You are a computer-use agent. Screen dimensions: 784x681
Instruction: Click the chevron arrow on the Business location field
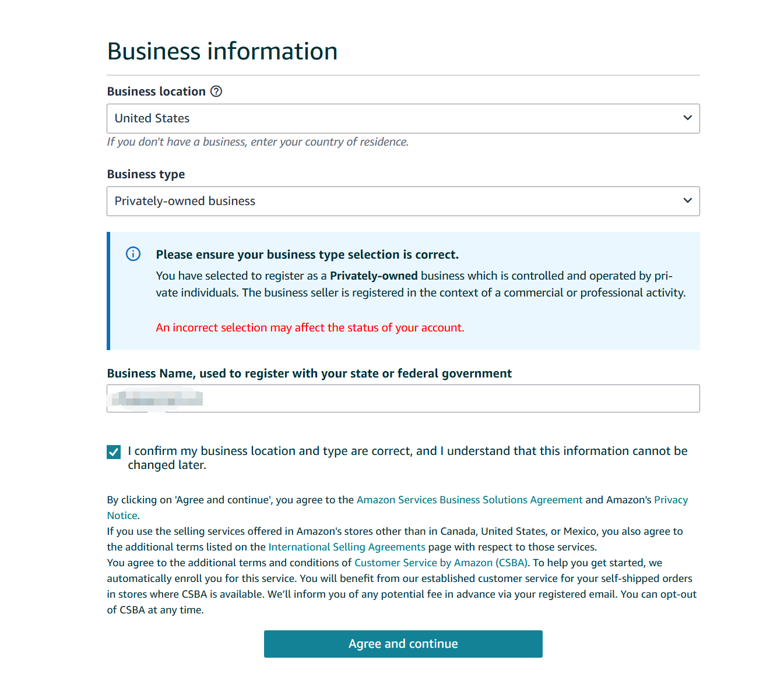coord(688,118)
